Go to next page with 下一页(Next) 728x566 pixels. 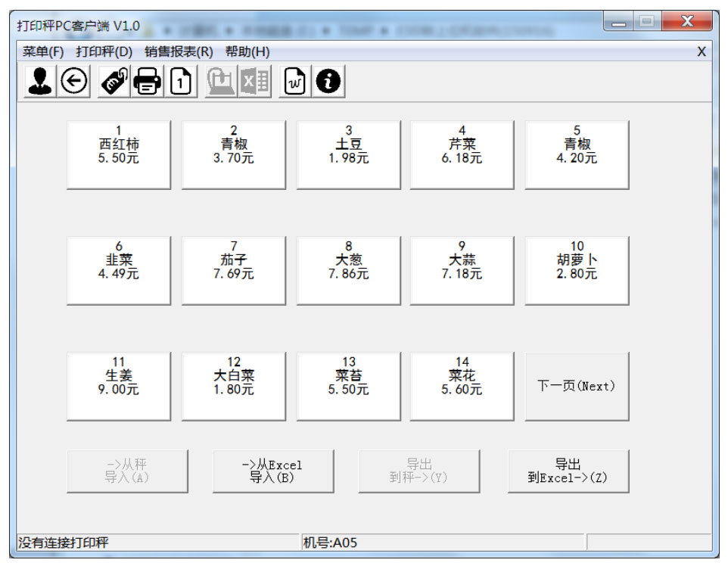577,386
